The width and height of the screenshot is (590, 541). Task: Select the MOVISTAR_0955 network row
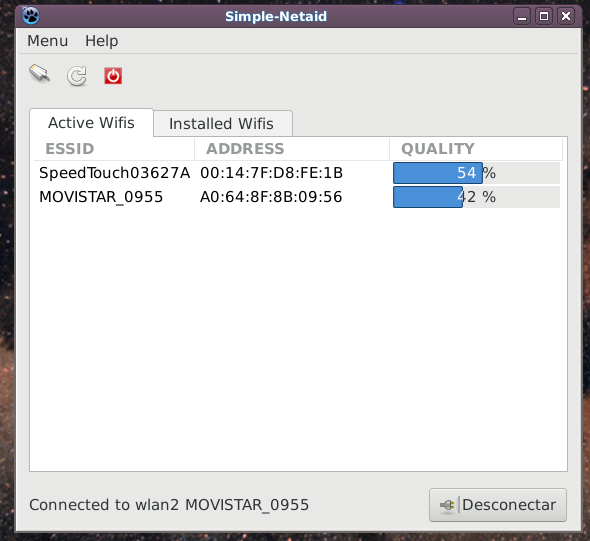(x=297, y=197)
